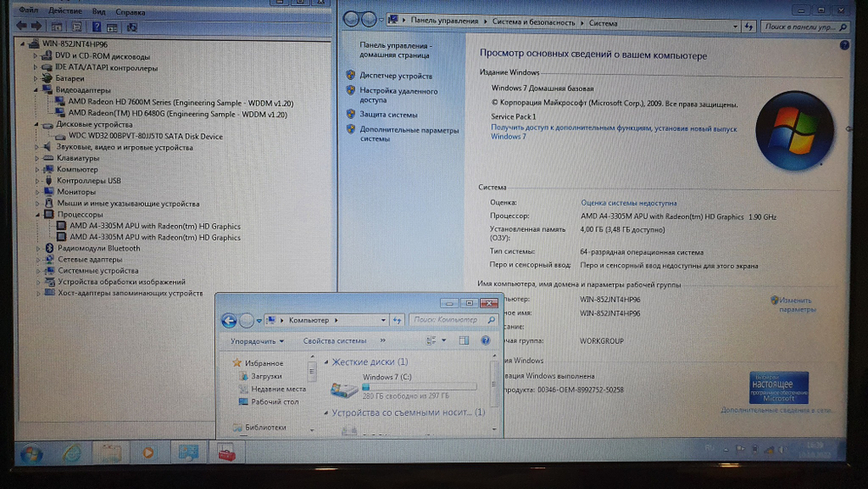Expand Радиомодули Bluetooth node
The height and width of the screenshot is (489, 868).
point(39,248)
